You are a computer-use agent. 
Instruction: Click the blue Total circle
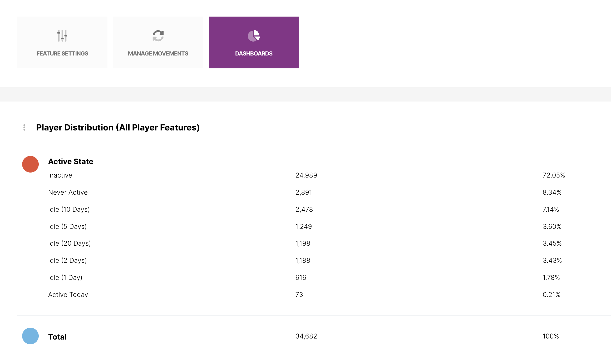pyautogui.click(x=30, y=336)
